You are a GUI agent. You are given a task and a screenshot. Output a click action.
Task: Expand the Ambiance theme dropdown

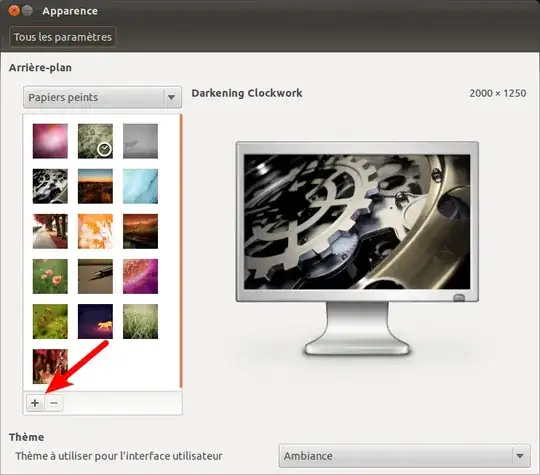tap(404, 456)
